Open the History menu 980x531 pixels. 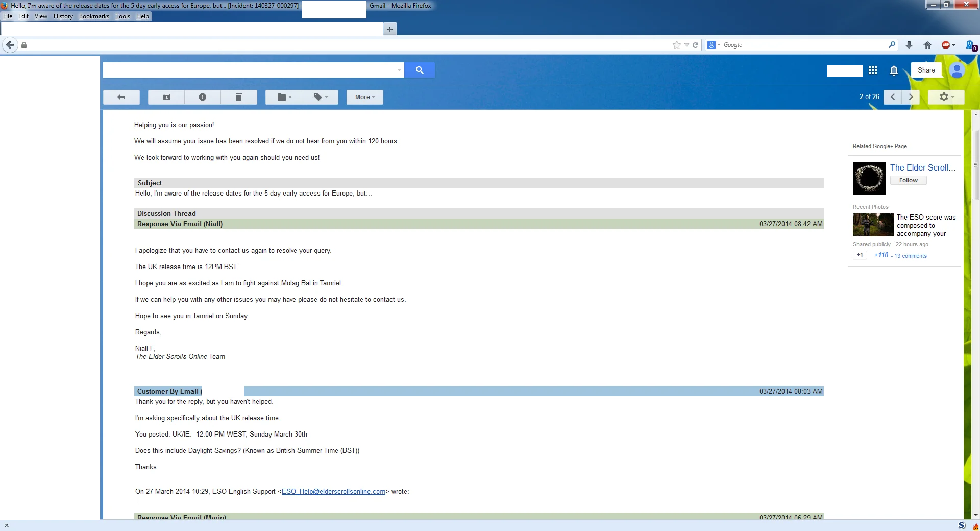click(x=63, y=16)
